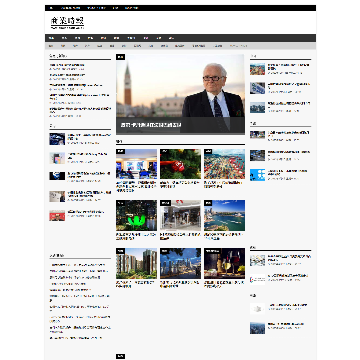Open the night city skyline thumbnail

point(180,263)
